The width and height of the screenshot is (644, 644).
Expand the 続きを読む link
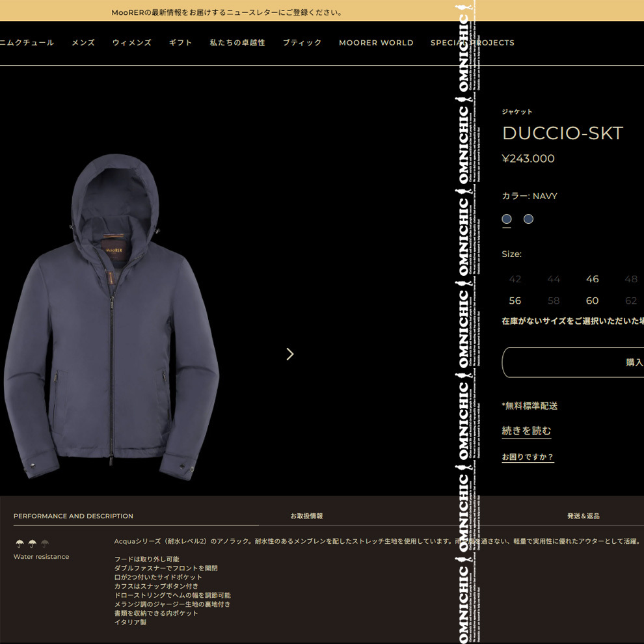pos(526,431)
